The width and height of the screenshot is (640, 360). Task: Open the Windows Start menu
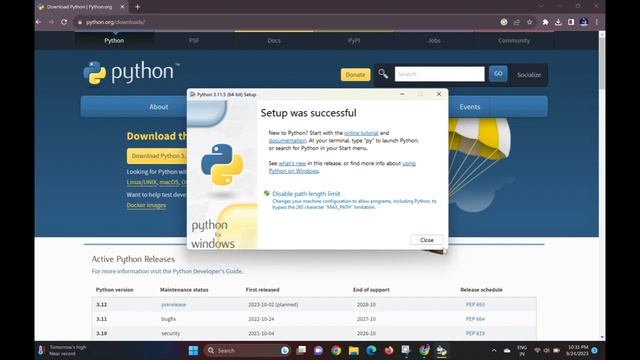point(193,350)
